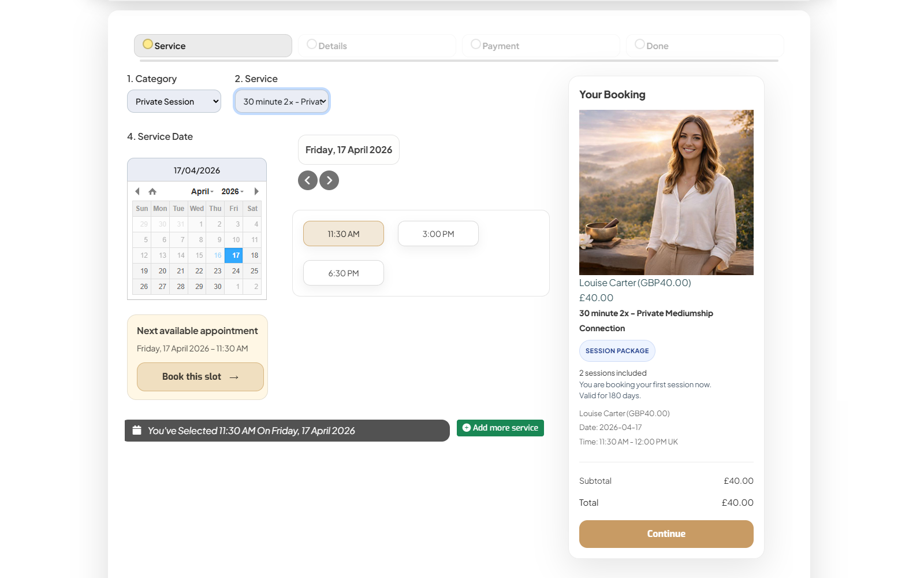Click the calendar icon in the selection summary bar

click(x=137, y=430)
